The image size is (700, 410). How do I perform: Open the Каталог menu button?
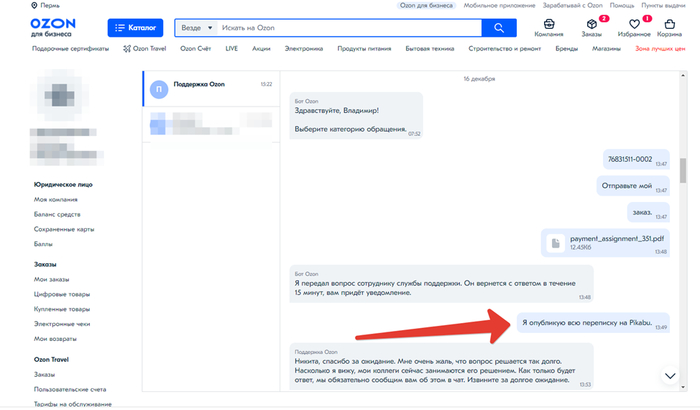pyautogui.click(x=135, y=28)
